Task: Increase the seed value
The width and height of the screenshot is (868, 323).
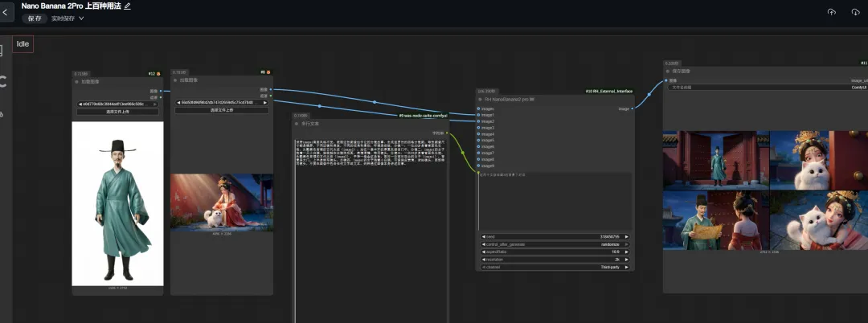Action: [x=627, y=237]
